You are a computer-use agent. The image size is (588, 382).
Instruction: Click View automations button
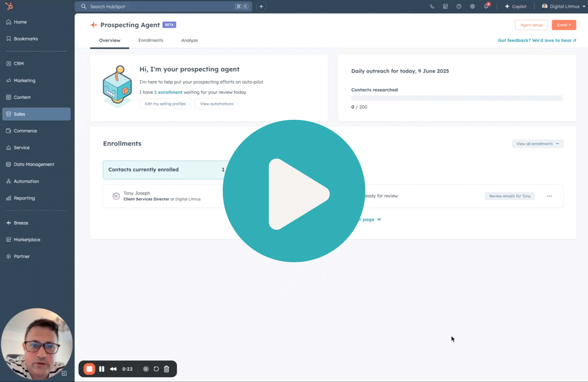point(217,104)
